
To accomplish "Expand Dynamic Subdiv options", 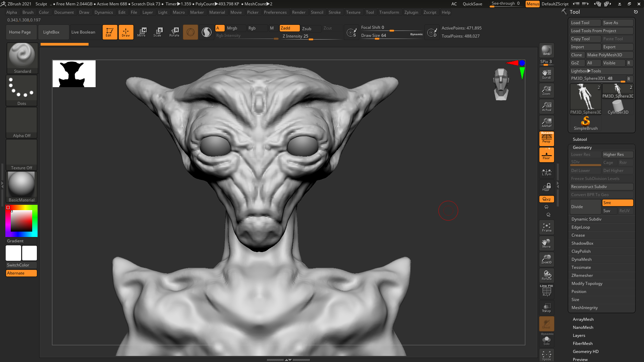I will coord(586,219).
